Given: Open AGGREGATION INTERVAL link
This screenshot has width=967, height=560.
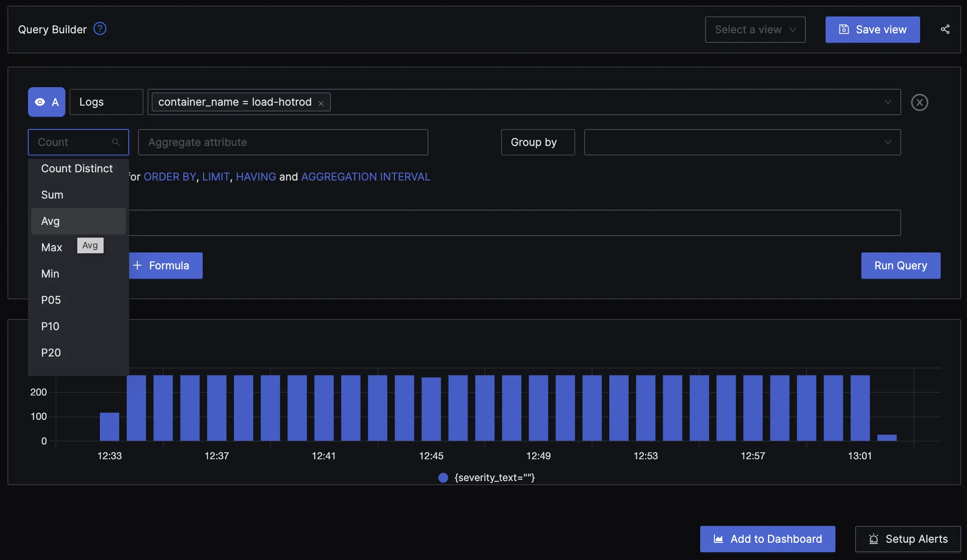Looking at the screenshot, I should point(366,177).
